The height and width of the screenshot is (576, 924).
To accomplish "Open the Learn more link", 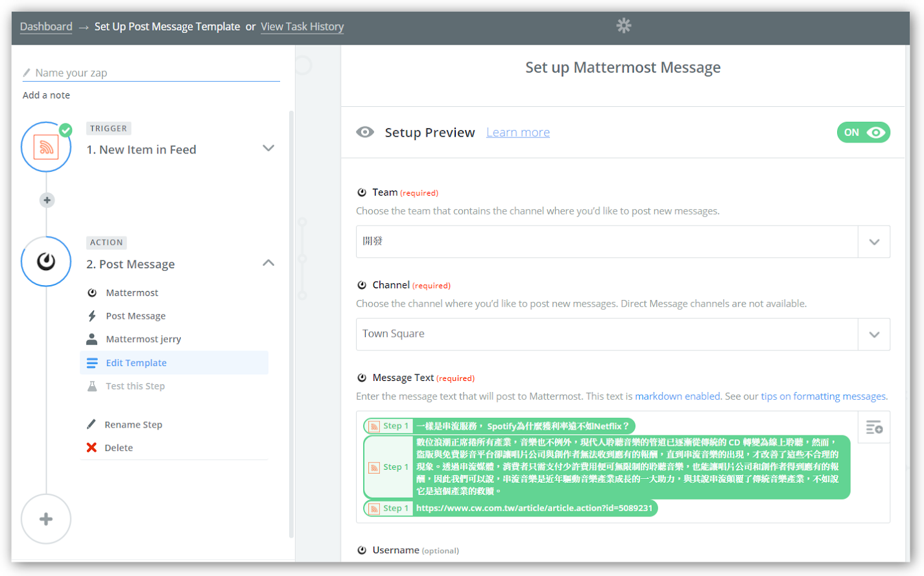I will (x=518, y=132).
